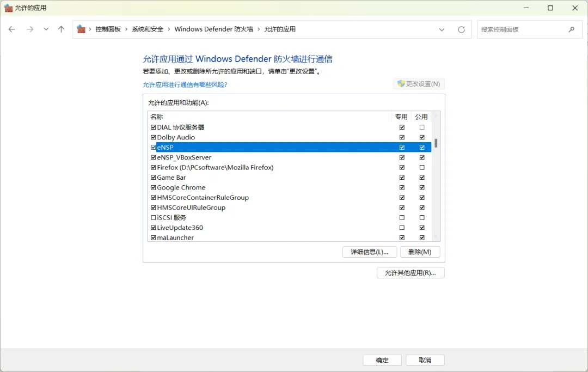This screenshot has width=588, height=372.
Task: Expand chevron after Windows Defender 防火墙 breadcrumb
Action: click(x=259, y=29)
